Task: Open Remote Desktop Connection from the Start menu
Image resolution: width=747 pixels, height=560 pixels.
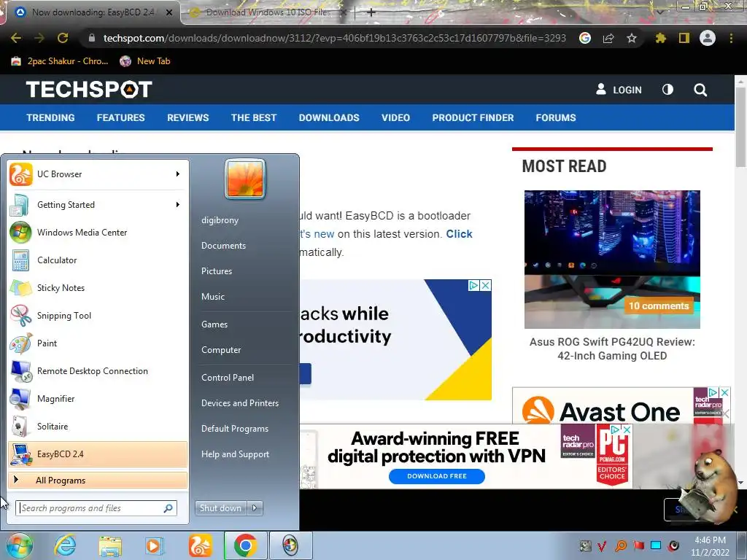Action: click(97, 371)
